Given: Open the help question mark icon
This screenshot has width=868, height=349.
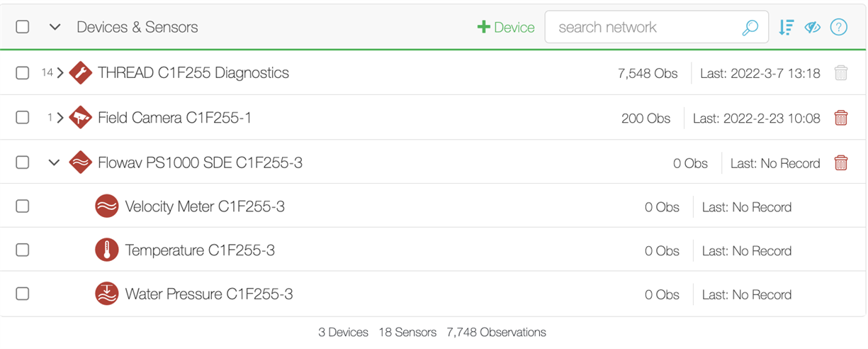Looking at the screenshot, I should (x=839, y=28).
